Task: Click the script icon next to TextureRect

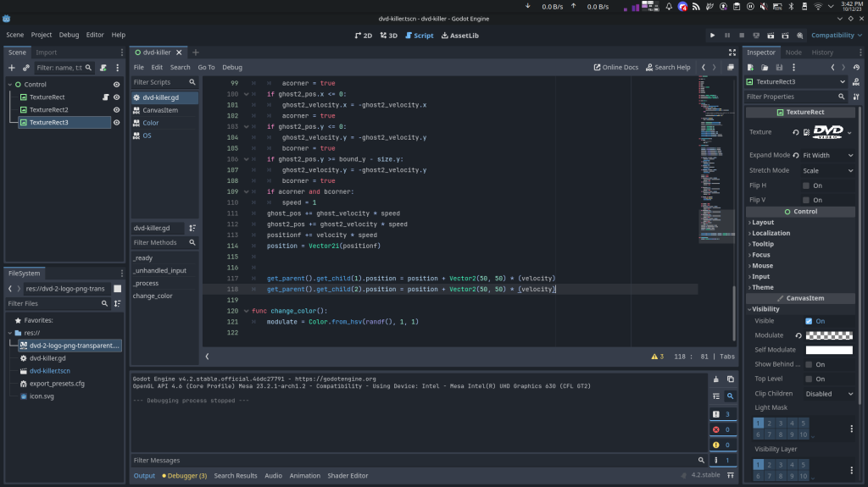Action: click(105, 97)
